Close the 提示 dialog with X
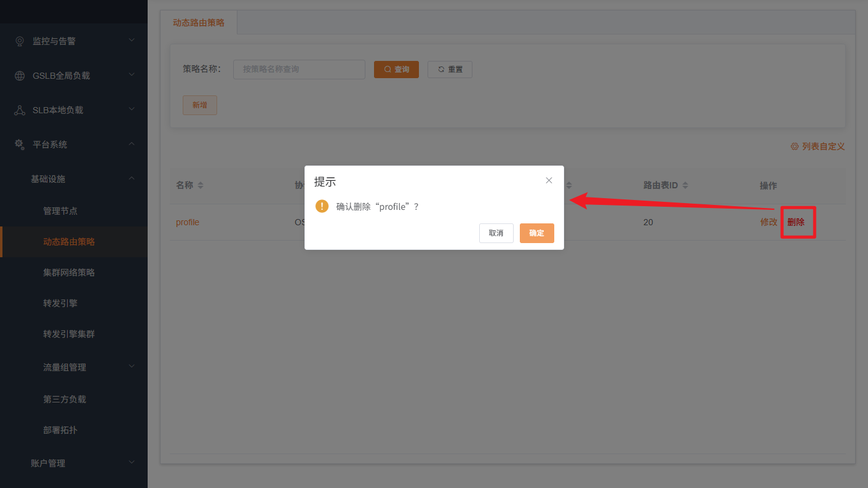Screen dimensions: 868x488 549,180
